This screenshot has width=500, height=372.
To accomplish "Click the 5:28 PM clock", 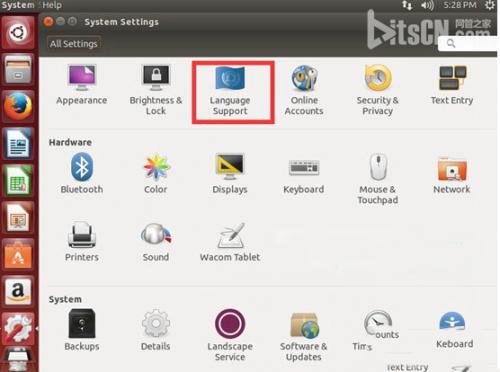I will [460, 5].
